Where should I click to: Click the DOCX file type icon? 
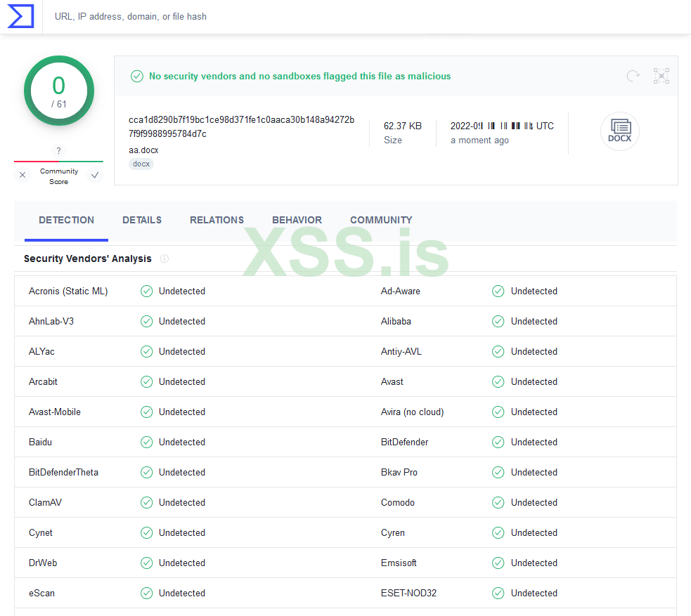point(619,131)
